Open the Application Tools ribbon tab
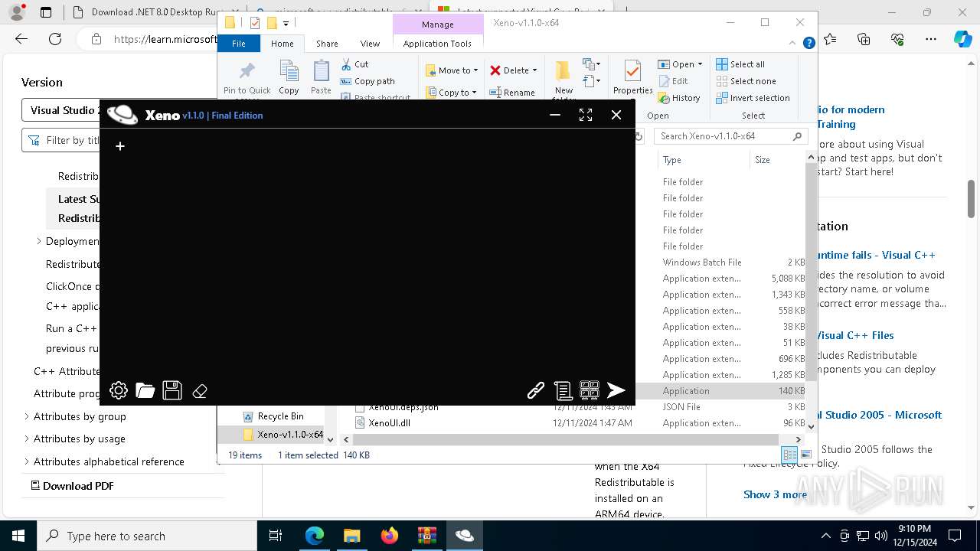The height and width of the screenshot is (551, 980). pos(437,44)
